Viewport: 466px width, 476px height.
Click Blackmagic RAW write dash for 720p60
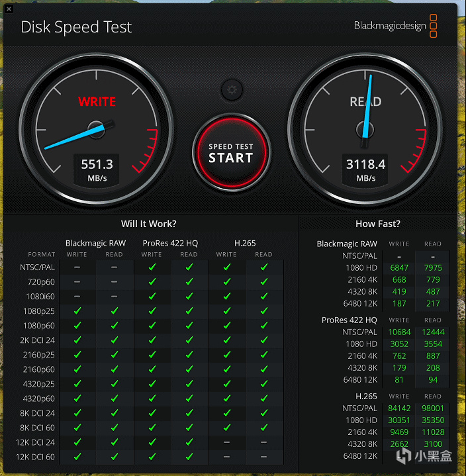[x=77, y=282]
